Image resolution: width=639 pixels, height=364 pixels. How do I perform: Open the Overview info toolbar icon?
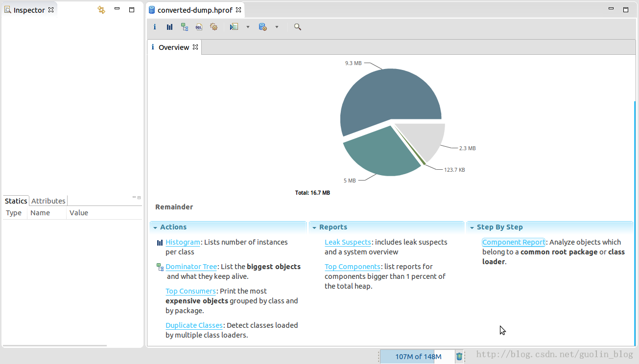pyautogui.click(x=155, y=27)
